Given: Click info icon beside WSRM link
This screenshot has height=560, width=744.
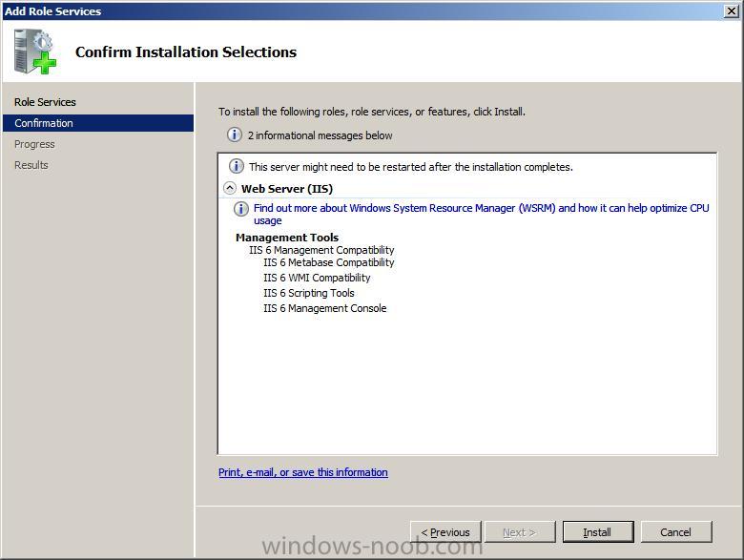Looking at the screenshot, I should pos(241,208).
